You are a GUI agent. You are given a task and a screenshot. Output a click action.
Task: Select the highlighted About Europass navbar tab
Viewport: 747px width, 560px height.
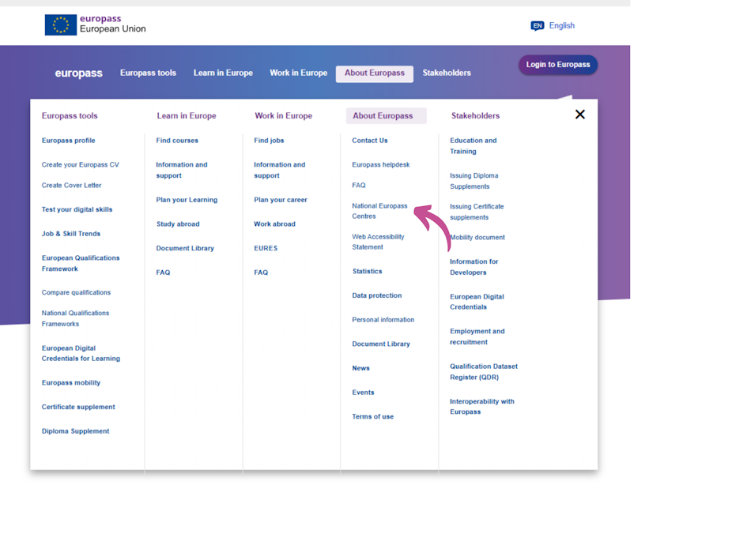(375, 73)
